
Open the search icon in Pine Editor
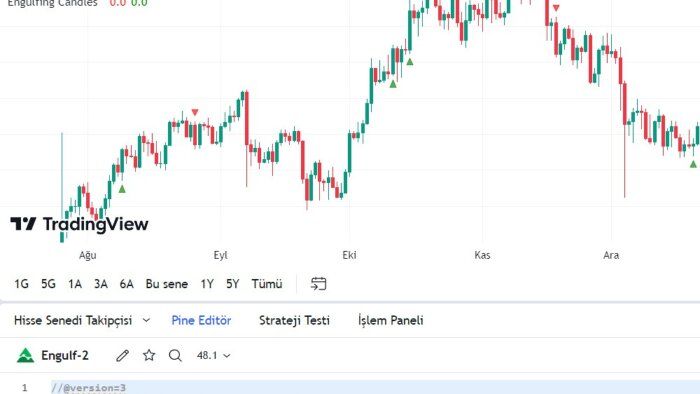point(175,356)
